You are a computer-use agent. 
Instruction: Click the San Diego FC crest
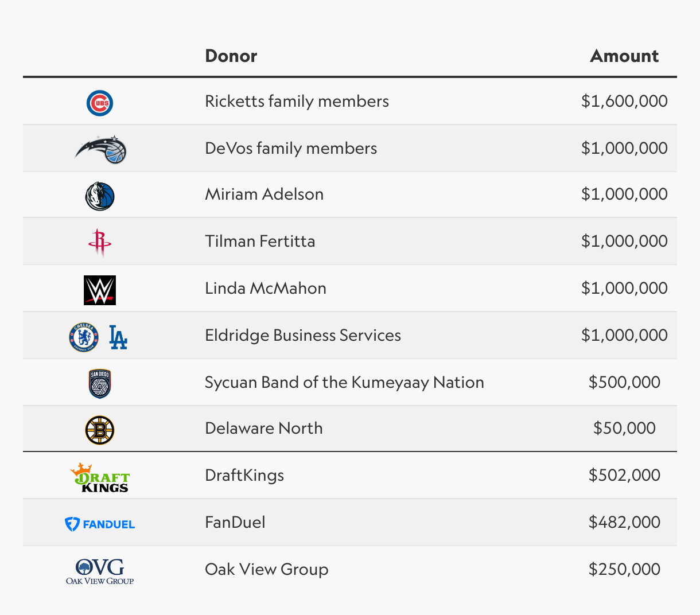100,384
